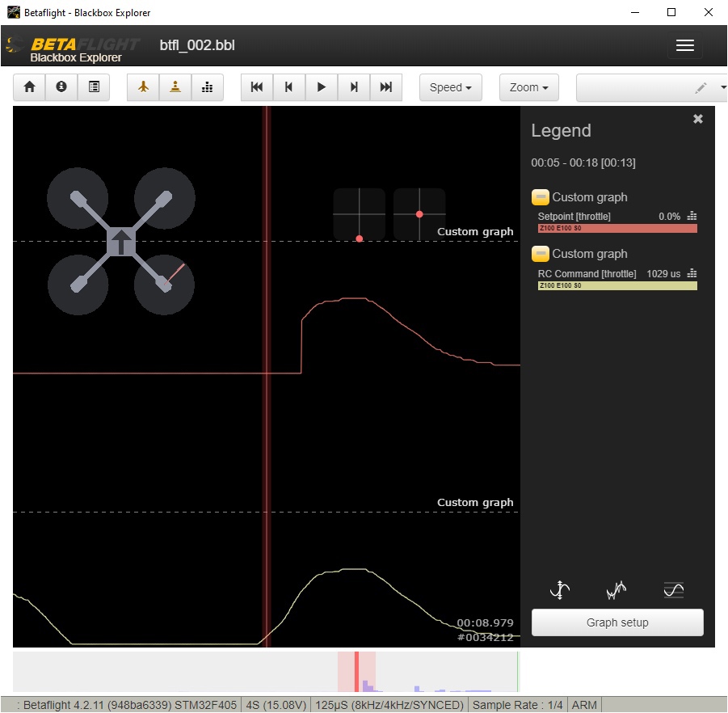
Task: Step to the previous frame
Action: (x=288, y=87)
